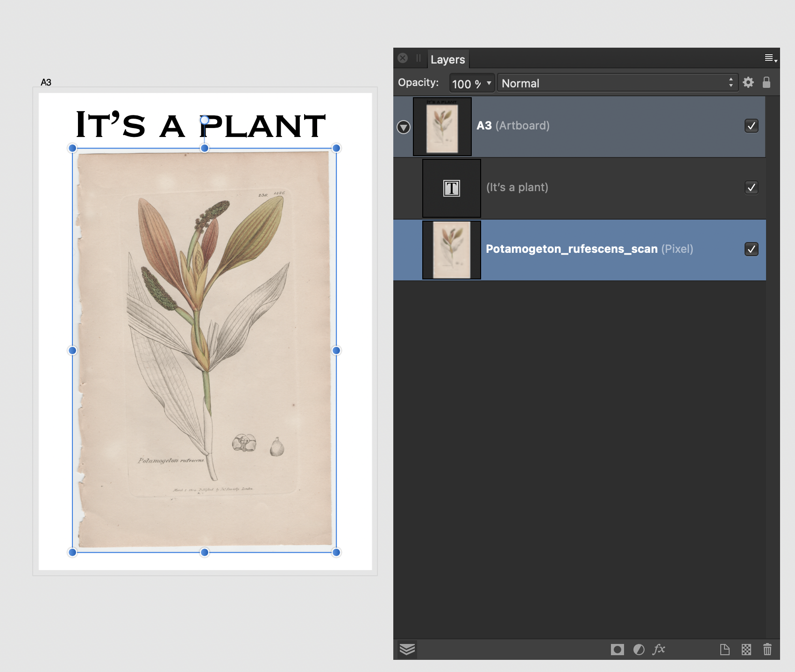
Task: Click the A3 artboard thumbnail
Action: 442,127
